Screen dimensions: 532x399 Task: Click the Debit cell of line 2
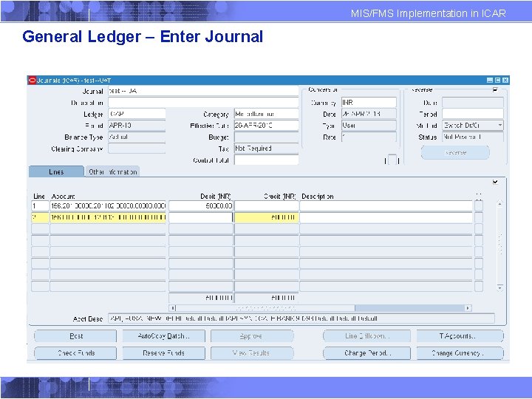[x=201, y=217]
